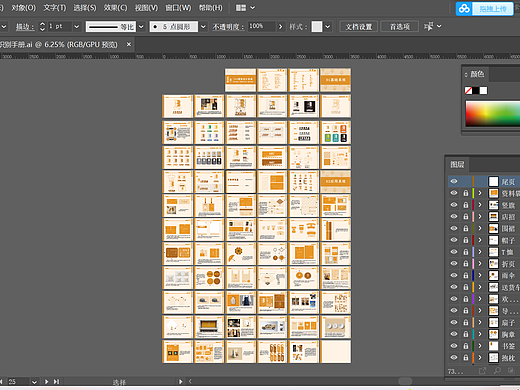
Task: Expand the 围裙 layer
Action: click(480, 228)
